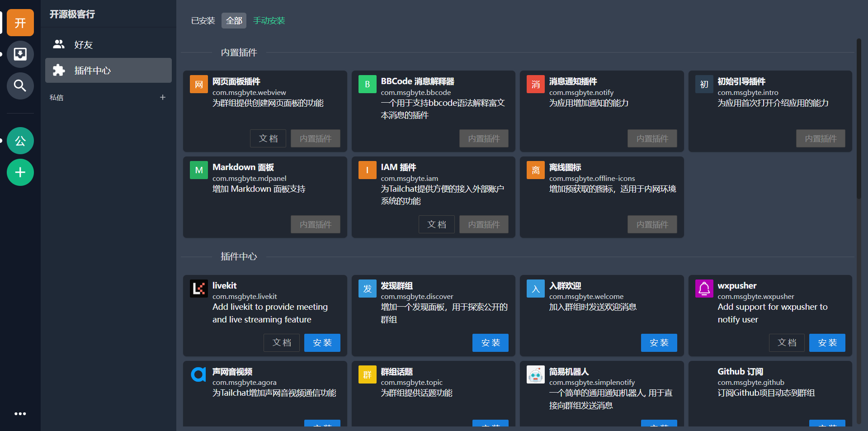Screen dimensions: 868x431
Task: Click the 离线图标 orange icon
Action: coord(536,170)
